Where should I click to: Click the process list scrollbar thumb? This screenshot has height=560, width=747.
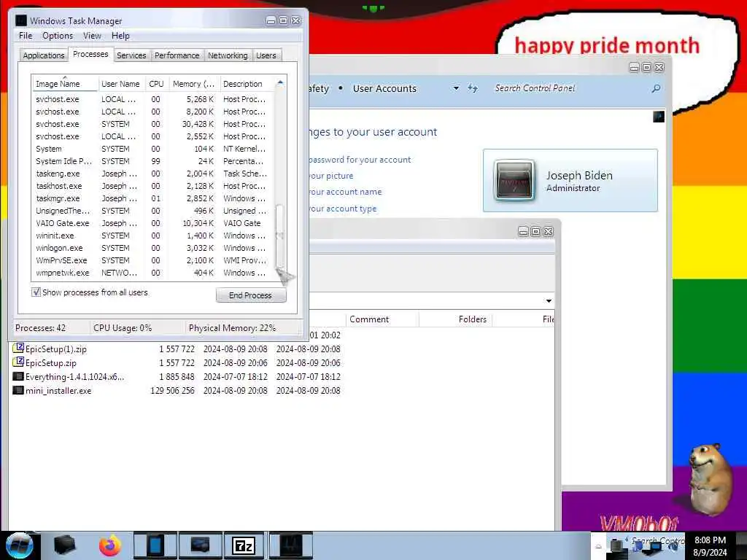click(280, 236)
